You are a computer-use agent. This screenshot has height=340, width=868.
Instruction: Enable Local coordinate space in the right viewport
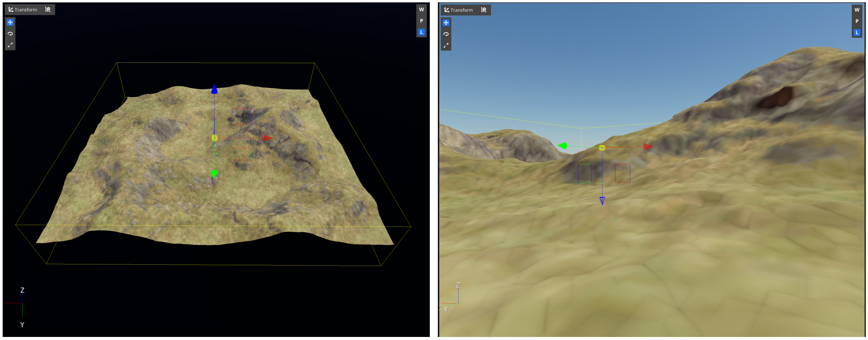[x=857, y=32]
